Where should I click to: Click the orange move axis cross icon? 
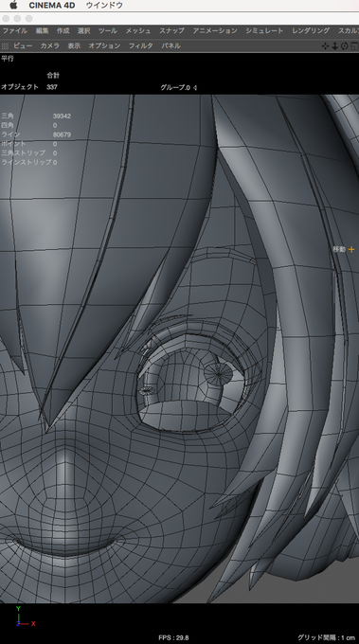[351, 249]
